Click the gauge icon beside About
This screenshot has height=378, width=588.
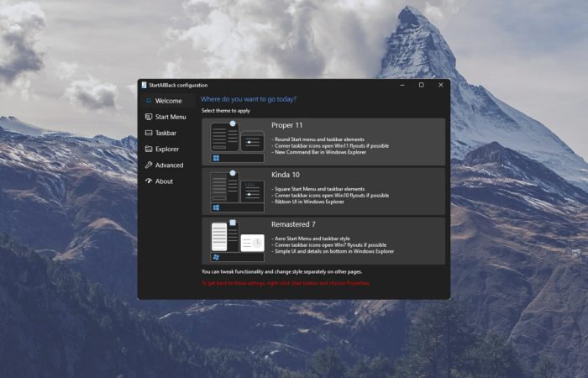point(149,181)
